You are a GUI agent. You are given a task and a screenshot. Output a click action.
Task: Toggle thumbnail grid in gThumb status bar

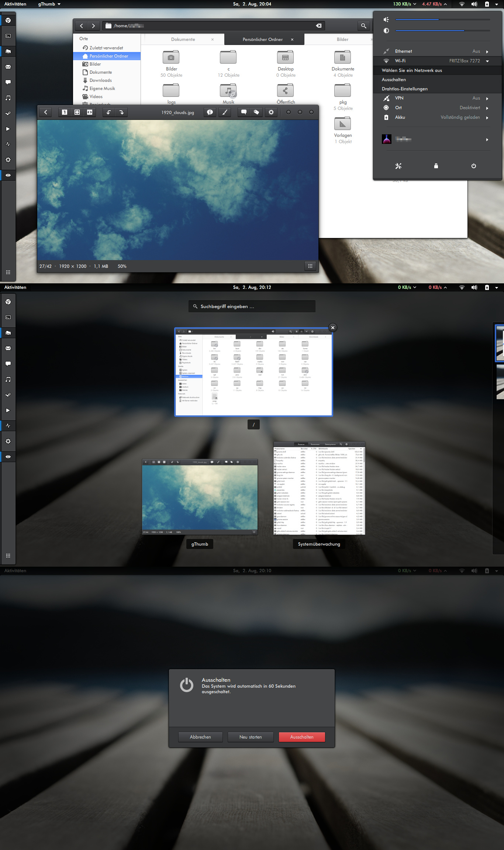310,266
